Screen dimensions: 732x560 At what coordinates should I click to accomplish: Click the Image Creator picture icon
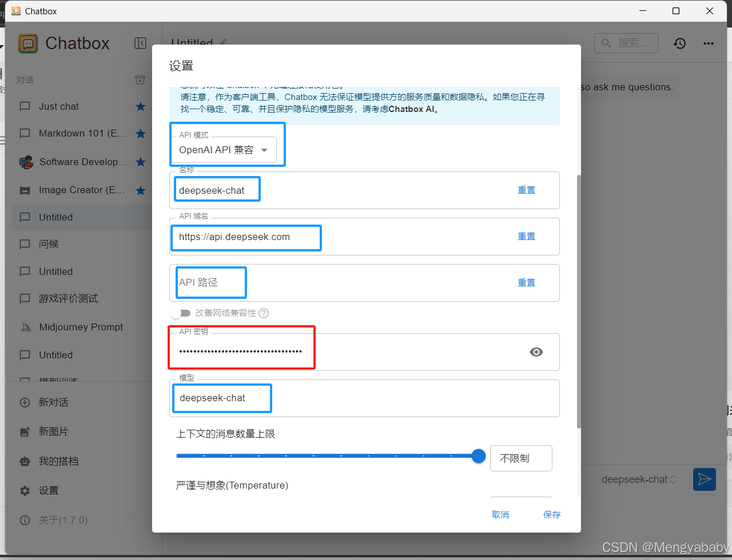(25, 190)
